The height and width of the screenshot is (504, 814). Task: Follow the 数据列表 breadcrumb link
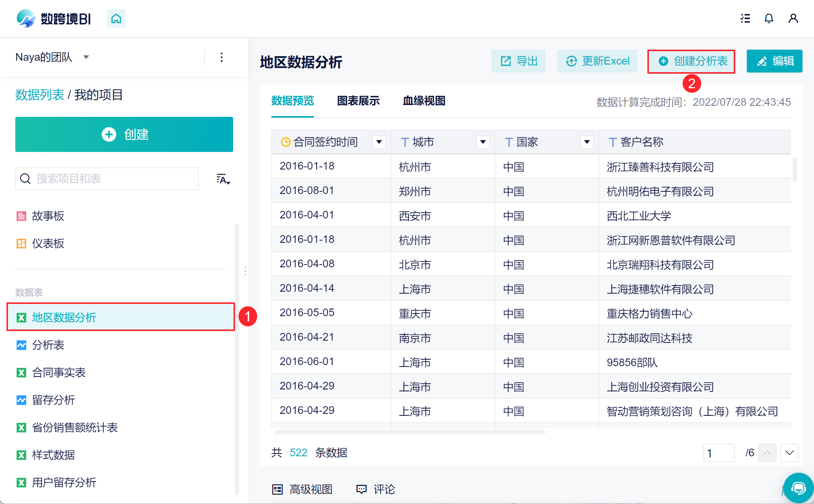40,95
